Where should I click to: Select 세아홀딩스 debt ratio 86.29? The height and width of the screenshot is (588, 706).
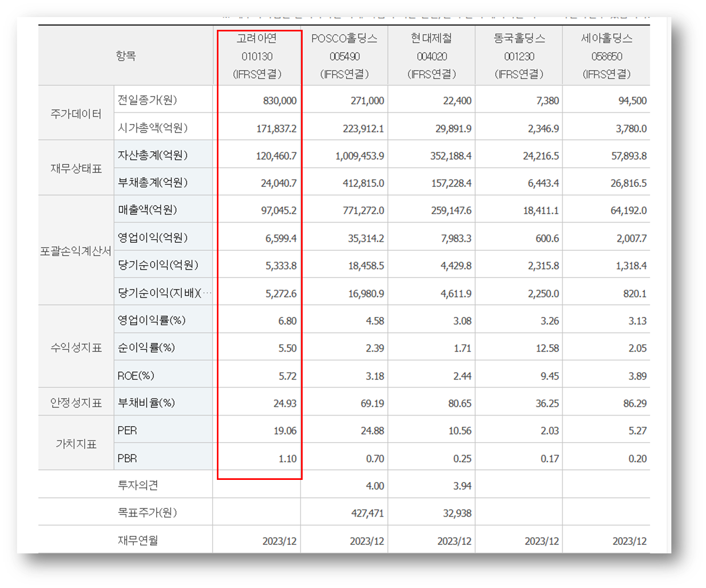pos(635,404)
